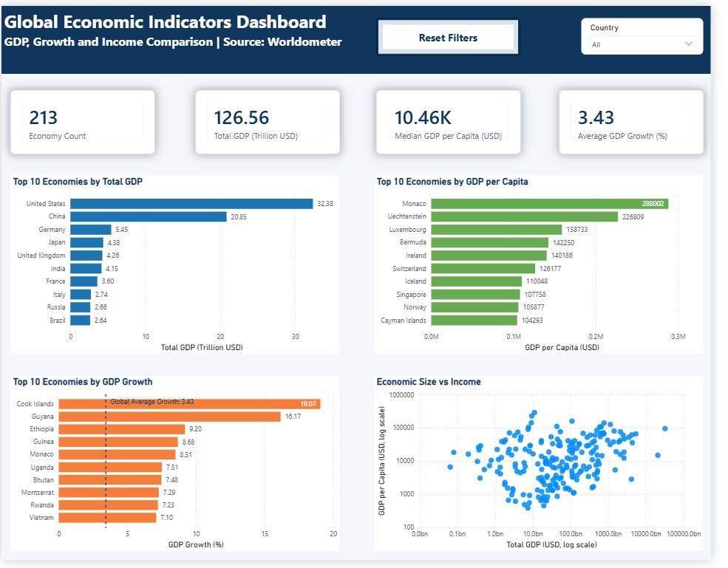Click the France bar valued 3.60
Image resolution: width=728 pixels, height=568 pixels.
coord(84,281)
